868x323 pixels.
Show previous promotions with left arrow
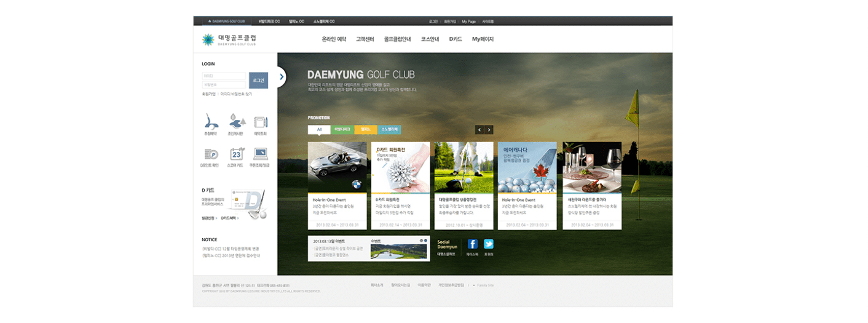tap(479, 130)
